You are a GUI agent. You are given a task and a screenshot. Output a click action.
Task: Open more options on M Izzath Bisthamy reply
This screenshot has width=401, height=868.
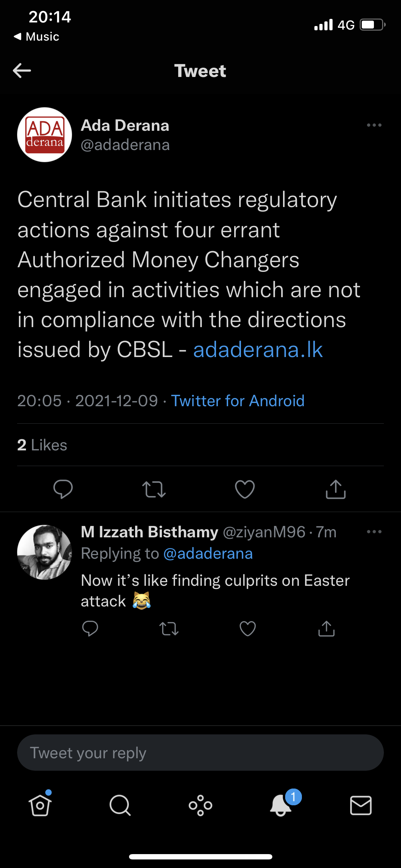coord(374,532)
